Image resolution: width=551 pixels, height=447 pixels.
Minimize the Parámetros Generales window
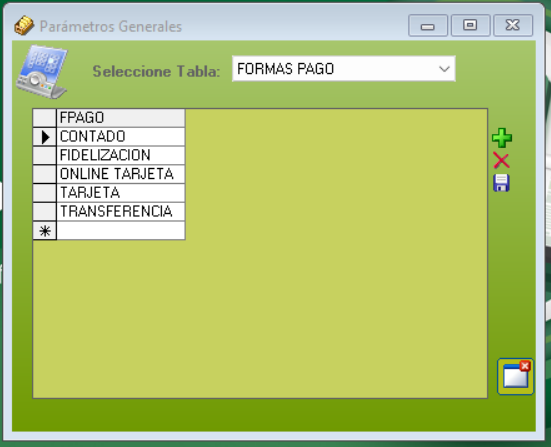click(x=428, y=25)
